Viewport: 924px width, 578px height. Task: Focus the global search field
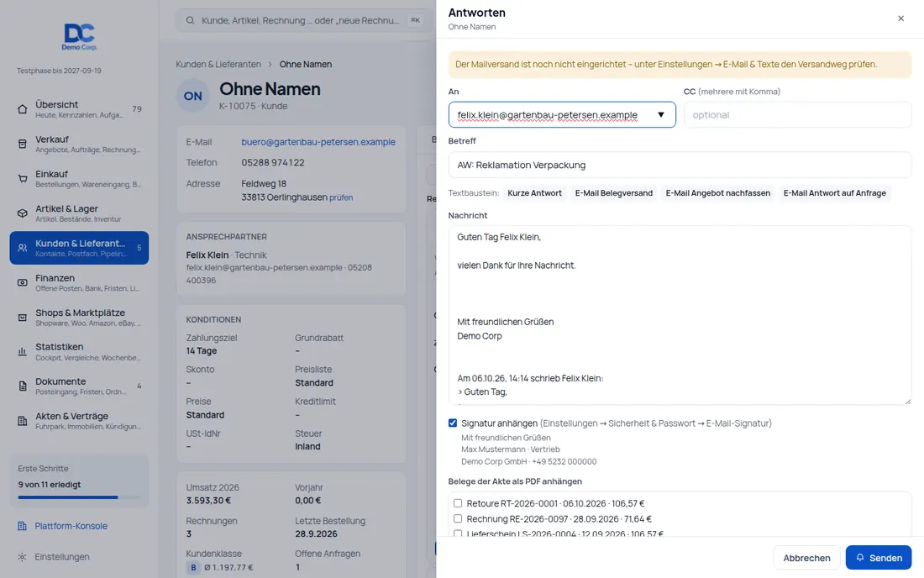coord(305,21)
